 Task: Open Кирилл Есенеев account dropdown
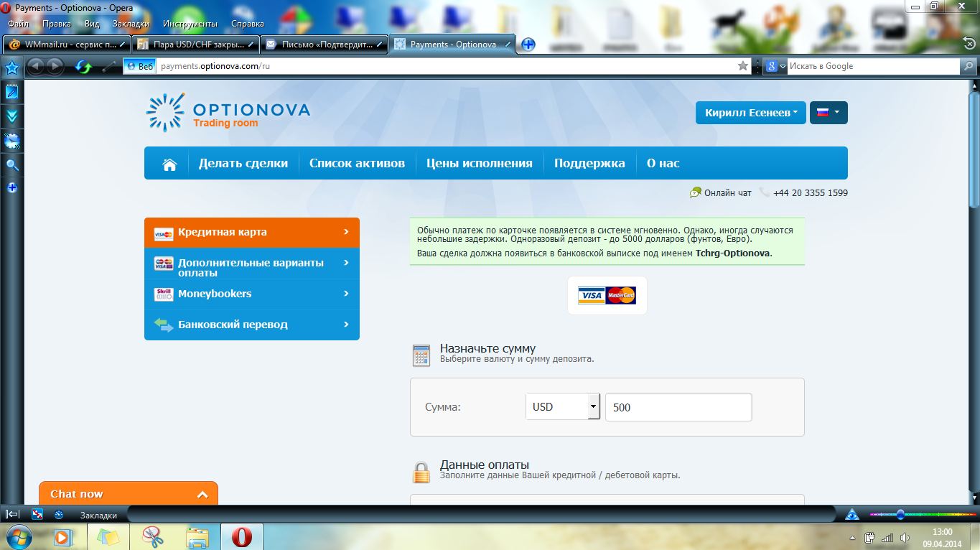point(751,113)
